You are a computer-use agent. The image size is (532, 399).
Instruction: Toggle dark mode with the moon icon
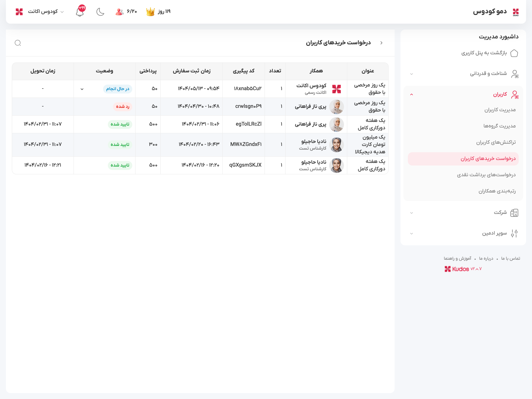(100, 11)
